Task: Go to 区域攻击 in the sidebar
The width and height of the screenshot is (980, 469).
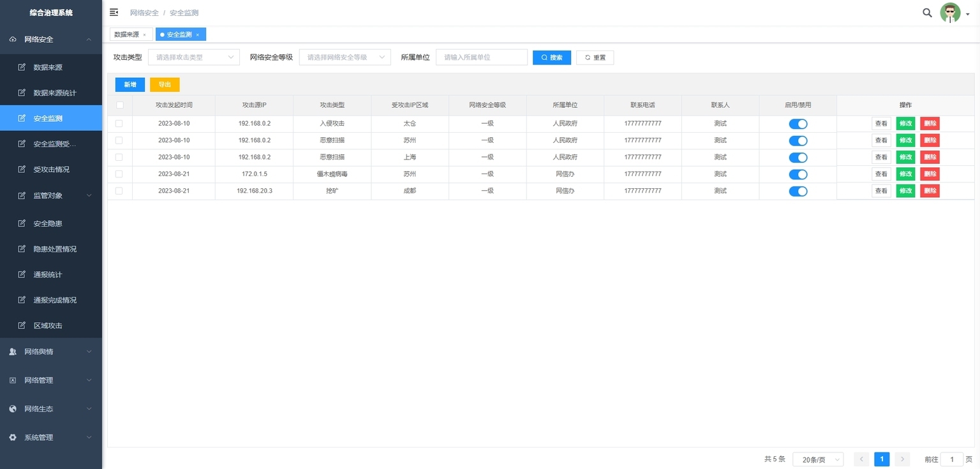Action: pyautogui.click(x=47, y=326)
